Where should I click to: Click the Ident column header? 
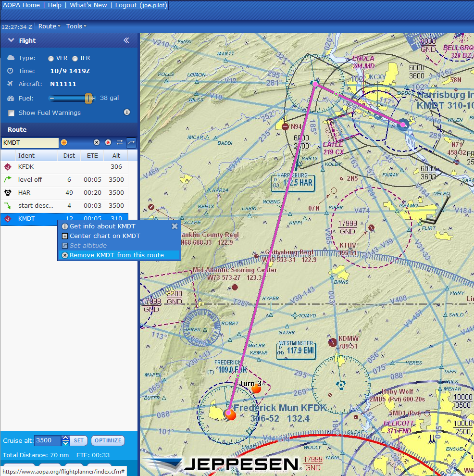point(36,155)
